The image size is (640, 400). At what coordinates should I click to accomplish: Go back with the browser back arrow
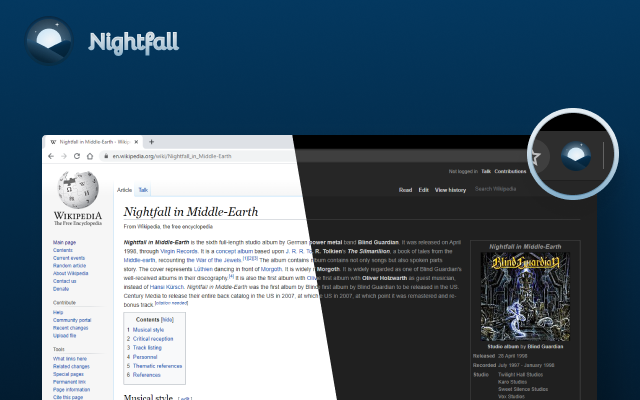coord(51,156)
